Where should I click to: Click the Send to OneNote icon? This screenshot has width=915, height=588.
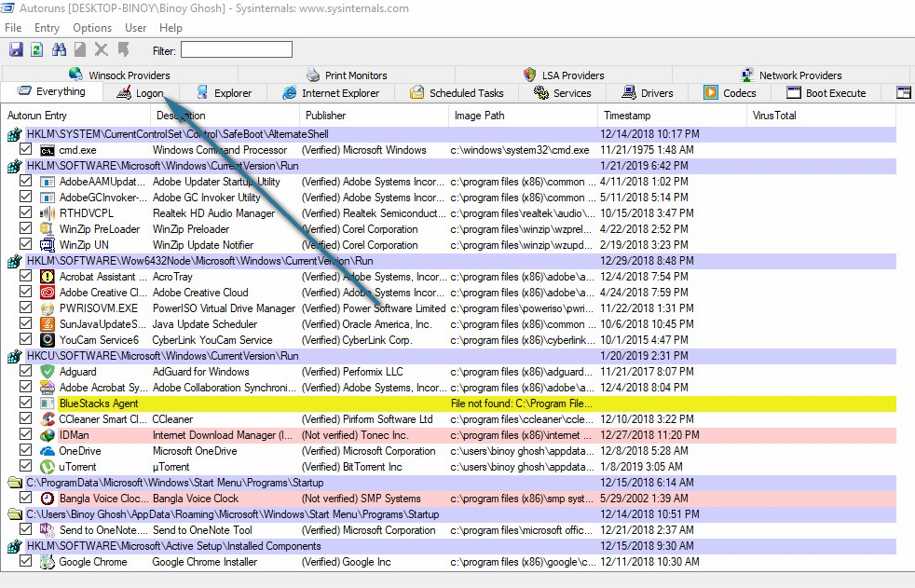coord(48,530)
